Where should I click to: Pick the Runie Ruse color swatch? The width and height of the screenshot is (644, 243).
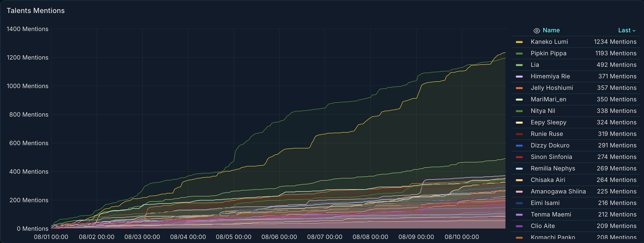[x=519, y=134]
